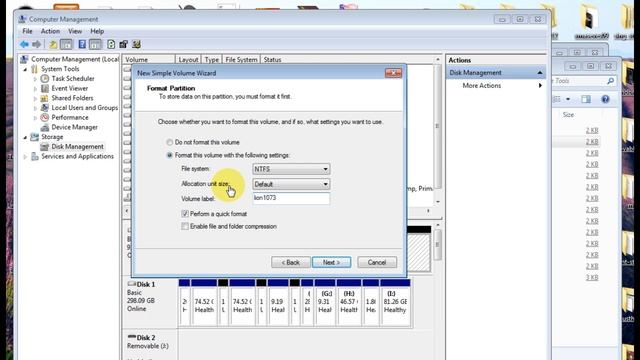Click the Up one level folder icon
This screenshot has height=360, width=640.
[53, 44]
